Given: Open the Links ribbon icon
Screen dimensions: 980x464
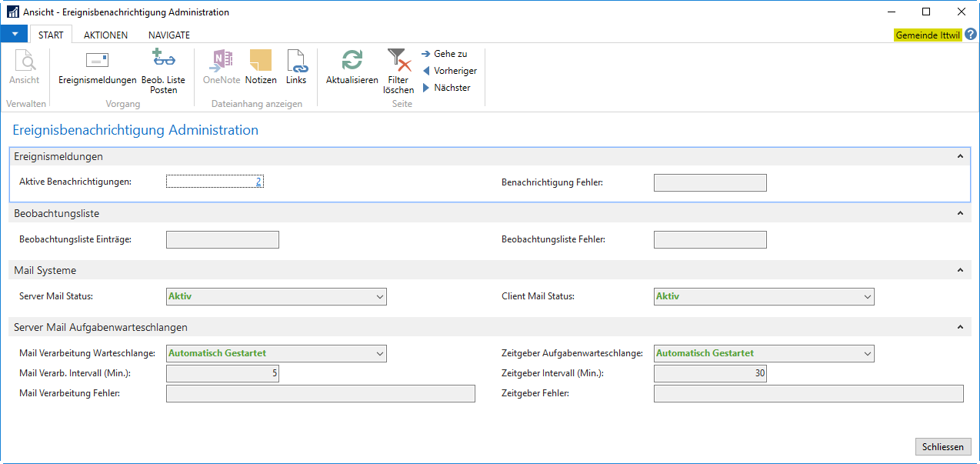Looking at the screenshot, I should pos(296,68).
